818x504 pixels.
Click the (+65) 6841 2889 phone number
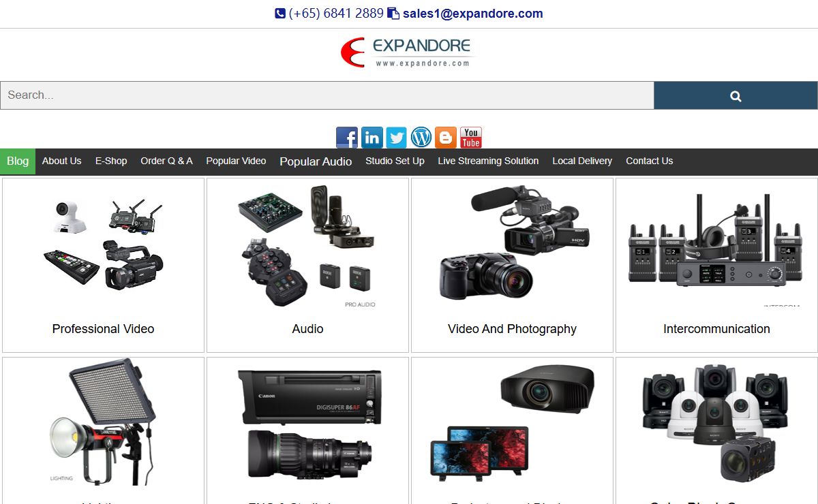[336, 14]
